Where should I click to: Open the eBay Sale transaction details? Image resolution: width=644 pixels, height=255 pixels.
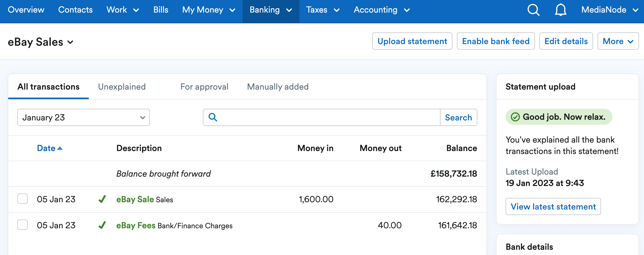(135, 199)
